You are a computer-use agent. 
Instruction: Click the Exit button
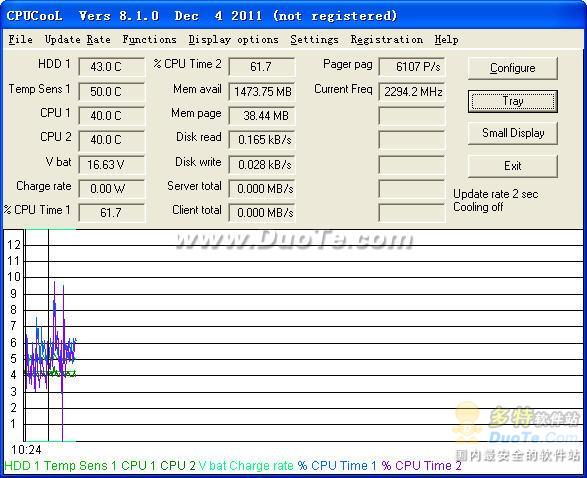[513, 166]
